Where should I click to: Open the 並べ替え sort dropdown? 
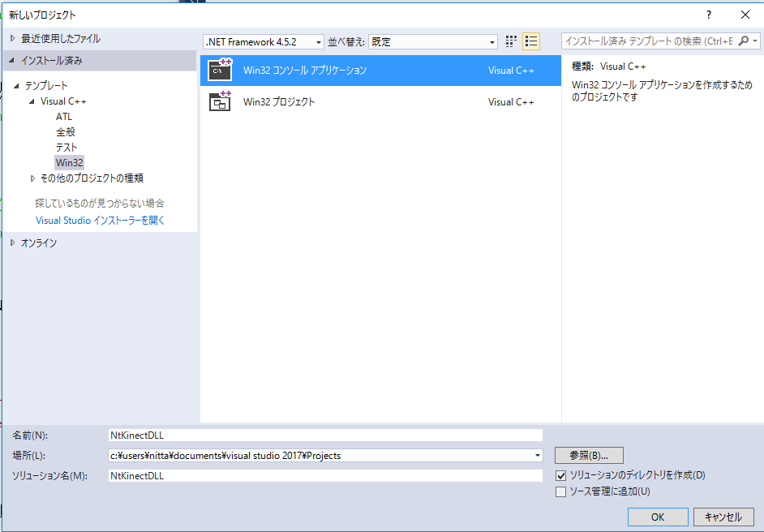(492, 42)
